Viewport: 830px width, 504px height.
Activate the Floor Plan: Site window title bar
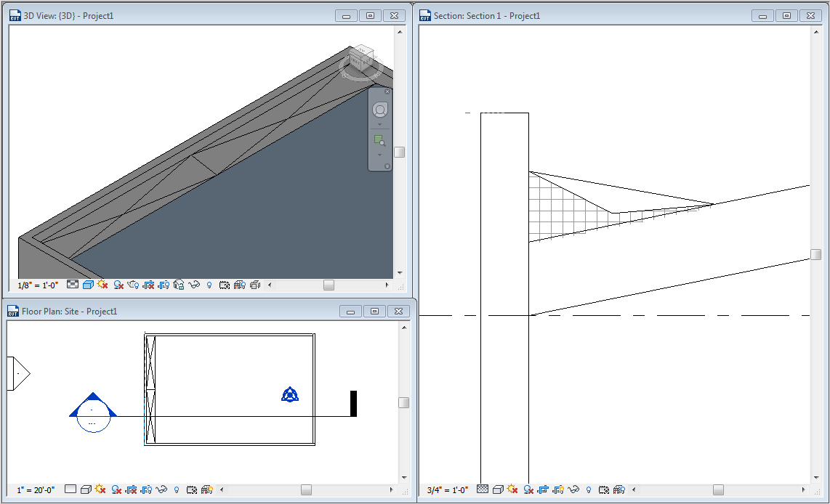click(x=182, y=311)
